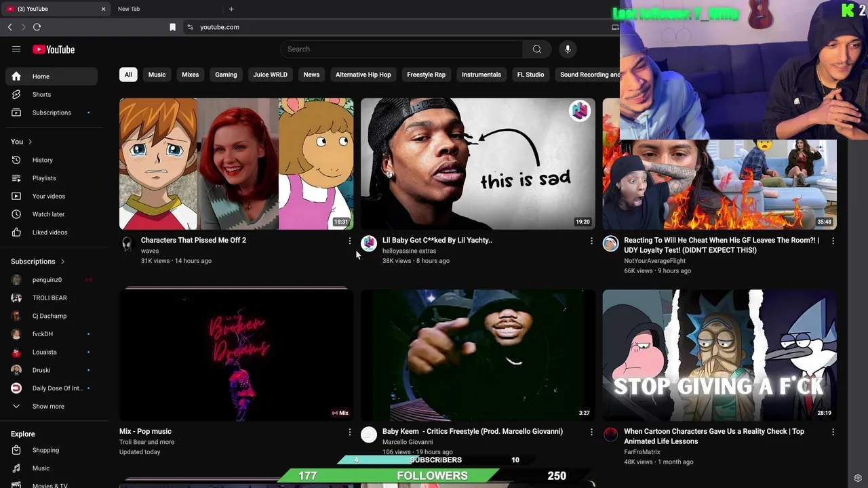
Task: Open Louaista channel subscription
Action: point(52,352)
